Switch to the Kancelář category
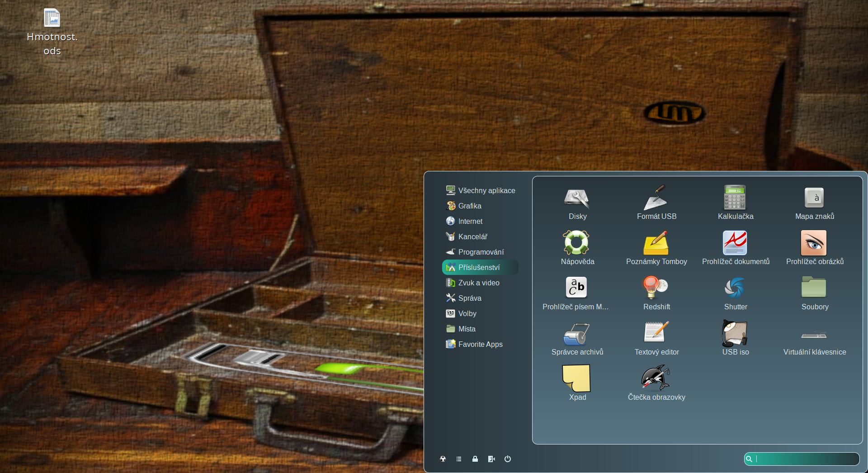868x473 pixels. pyautogui.click(x=472, y=236)
